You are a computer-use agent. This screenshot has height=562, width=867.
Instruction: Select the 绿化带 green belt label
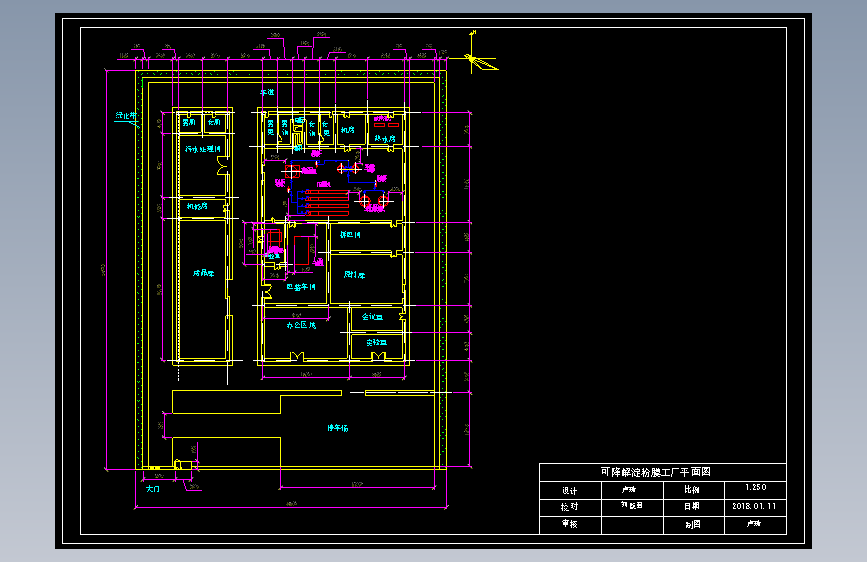pos(126,116)
